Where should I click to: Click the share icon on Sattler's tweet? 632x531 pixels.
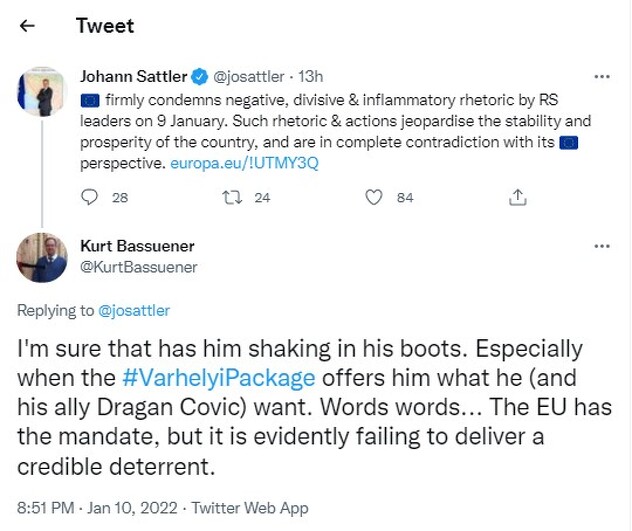[517, 197]
